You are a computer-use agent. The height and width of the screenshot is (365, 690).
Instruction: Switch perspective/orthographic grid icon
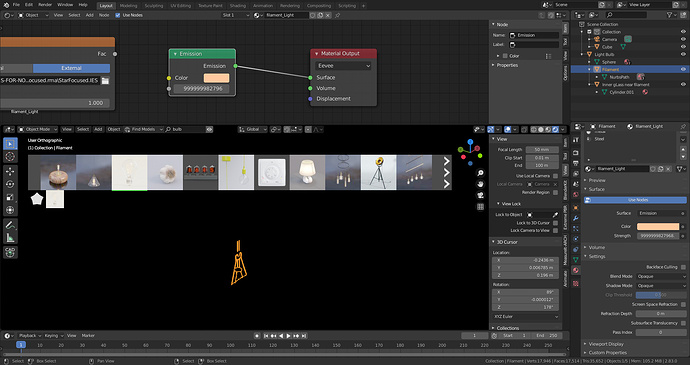[480, 206]
